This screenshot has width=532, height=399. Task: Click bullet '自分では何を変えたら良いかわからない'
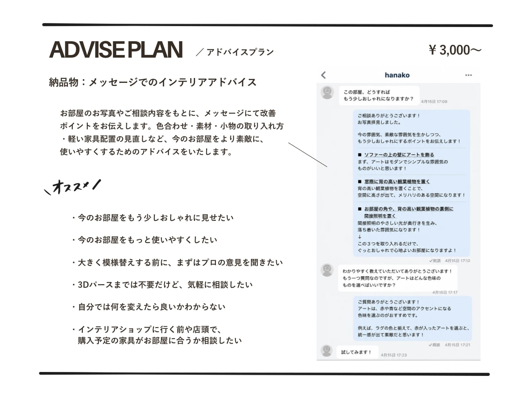pos(148,306)
